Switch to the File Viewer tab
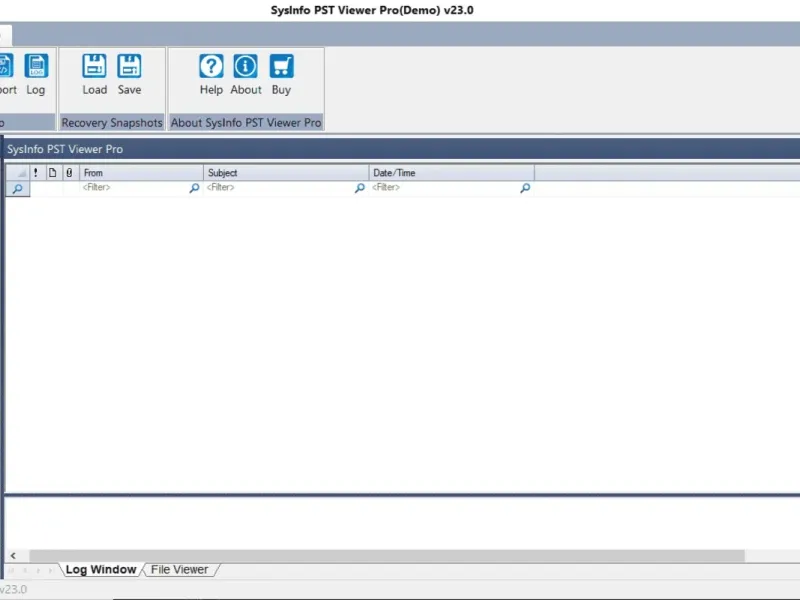 click(180, 569)
